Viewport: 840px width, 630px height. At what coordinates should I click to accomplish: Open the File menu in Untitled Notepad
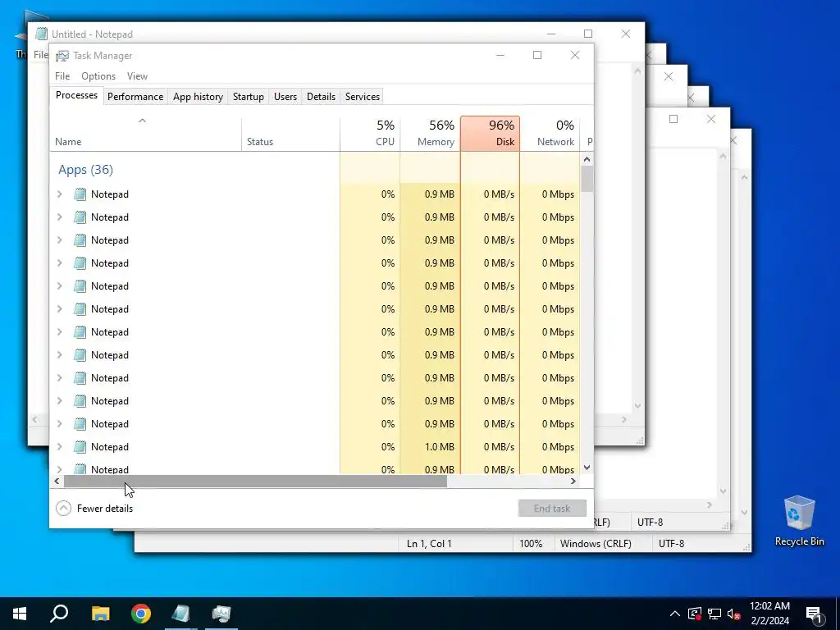tap(41, 55)
